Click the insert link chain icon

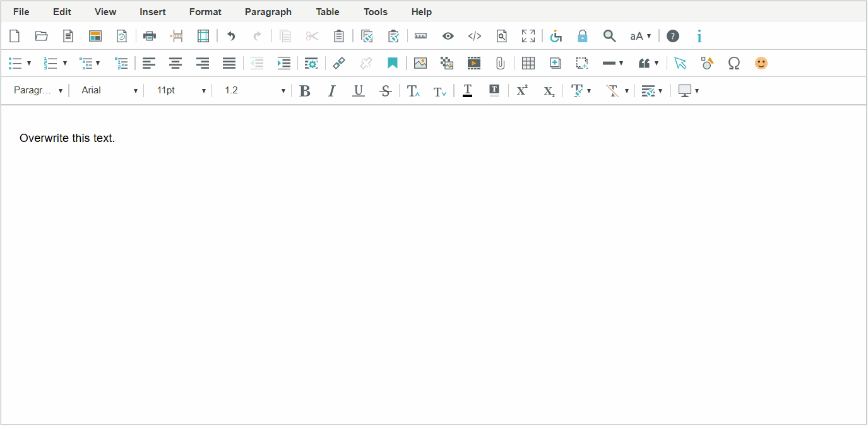(x=339, y=63)
